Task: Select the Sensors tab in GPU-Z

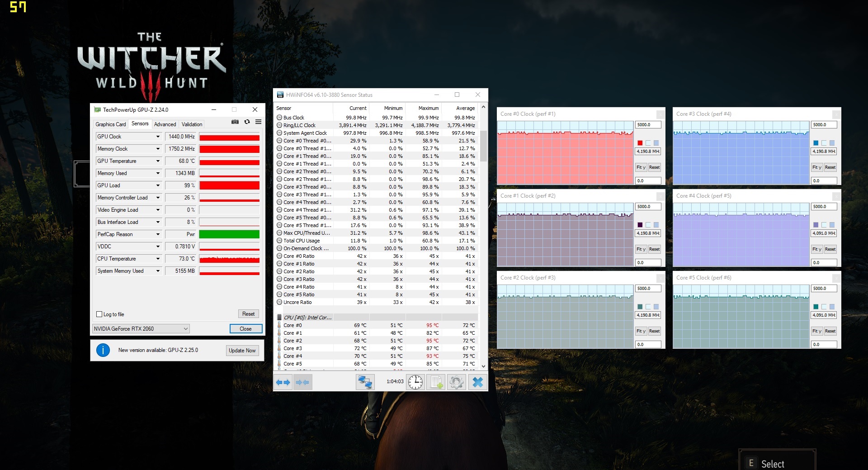Action: pyautogui.click(x=140, y=123)
